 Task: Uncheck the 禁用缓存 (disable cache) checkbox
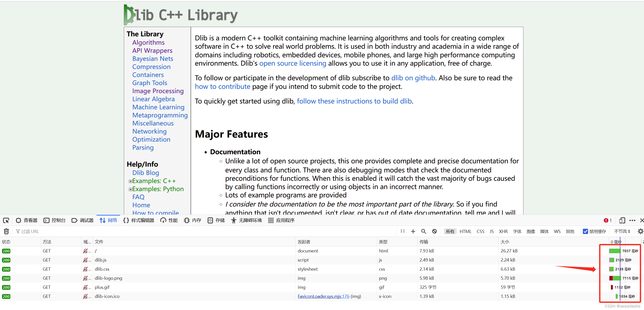point(586,231)
